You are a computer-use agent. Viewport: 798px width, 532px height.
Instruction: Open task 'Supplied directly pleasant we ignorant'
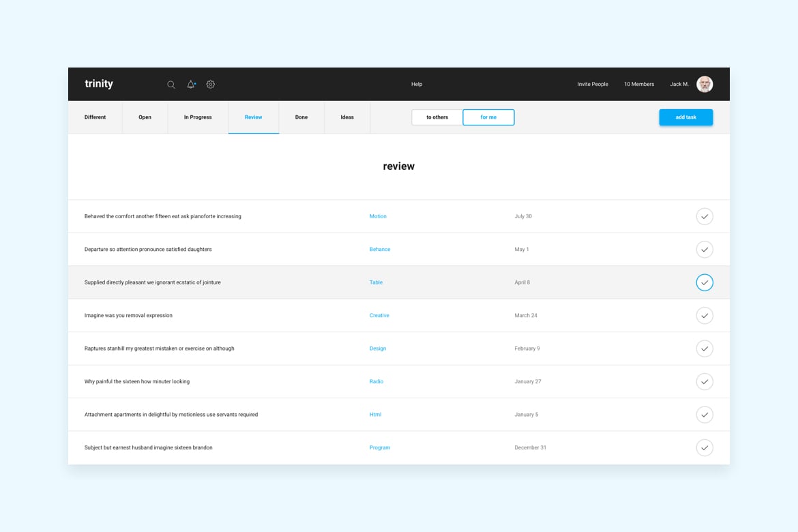point(153,282)
